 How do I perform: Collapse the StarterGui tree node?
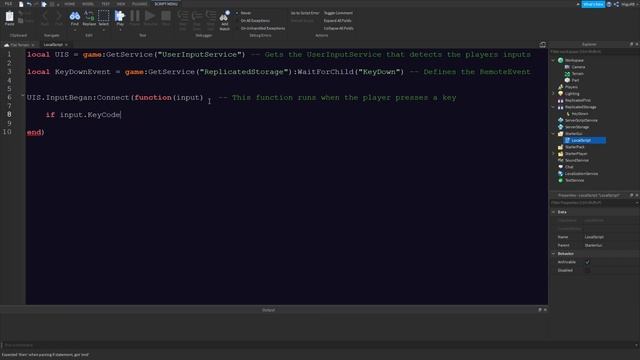553,133
